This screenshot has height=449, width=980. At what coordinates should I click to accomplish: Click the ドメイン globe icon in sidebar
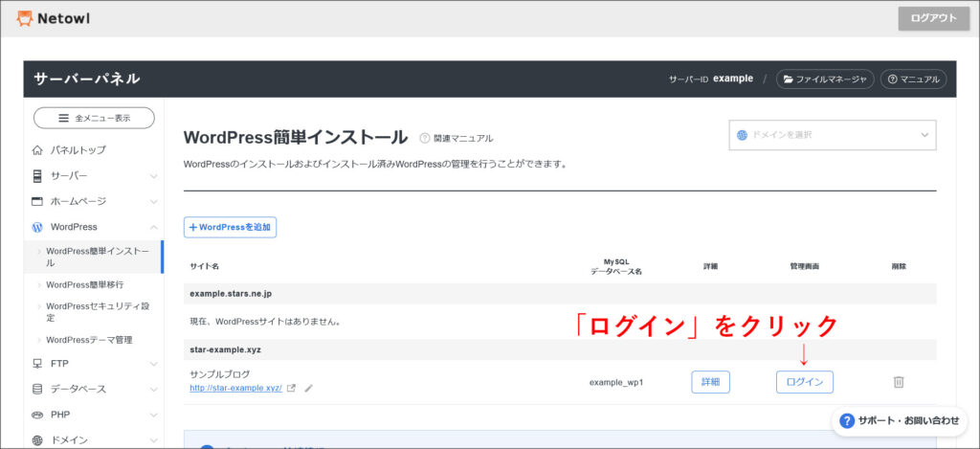[37, 440]
